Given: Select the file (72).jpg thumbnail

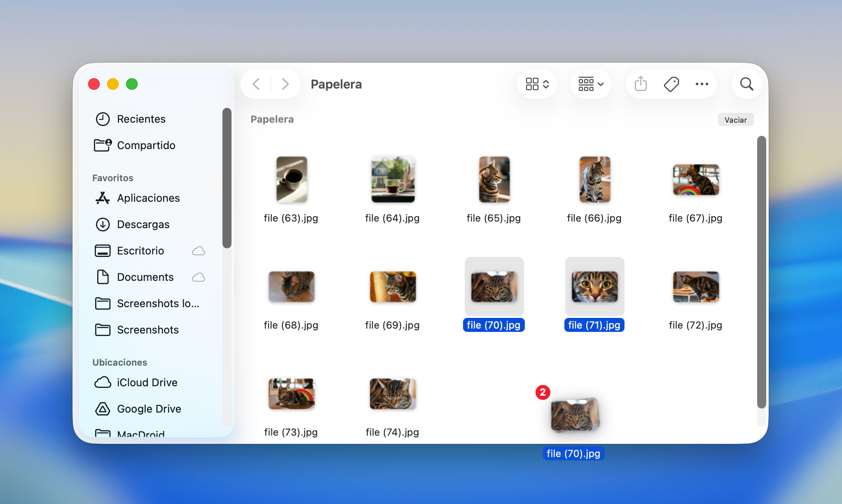Looking at the screenshot, I should point(696,287).
